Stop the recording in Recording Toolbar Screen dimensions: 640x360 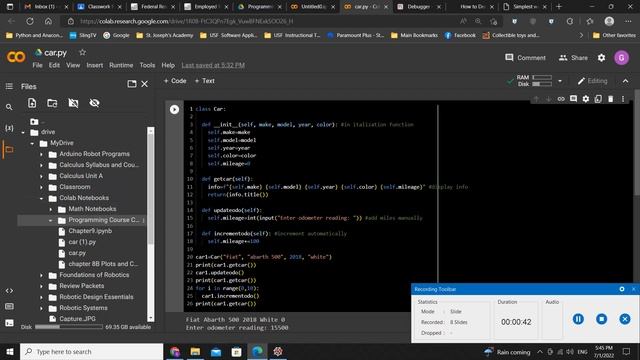(601, 319)
